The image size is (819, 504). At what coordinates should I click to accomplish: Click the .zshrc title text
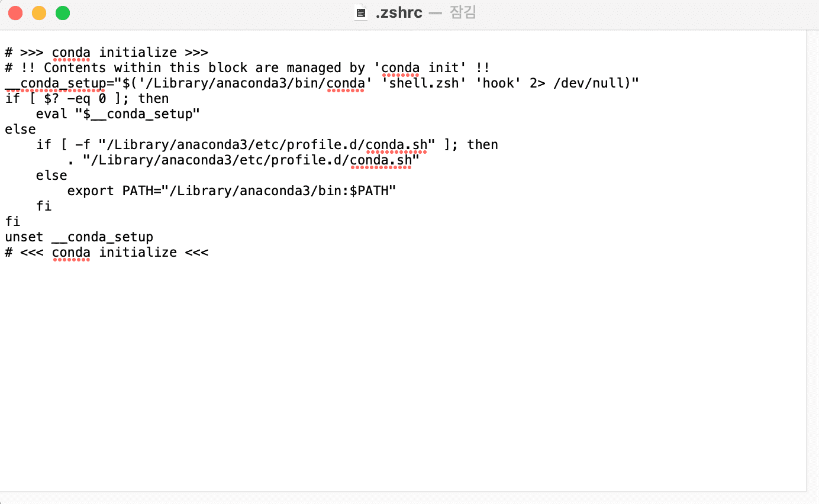tap(399, 12)
